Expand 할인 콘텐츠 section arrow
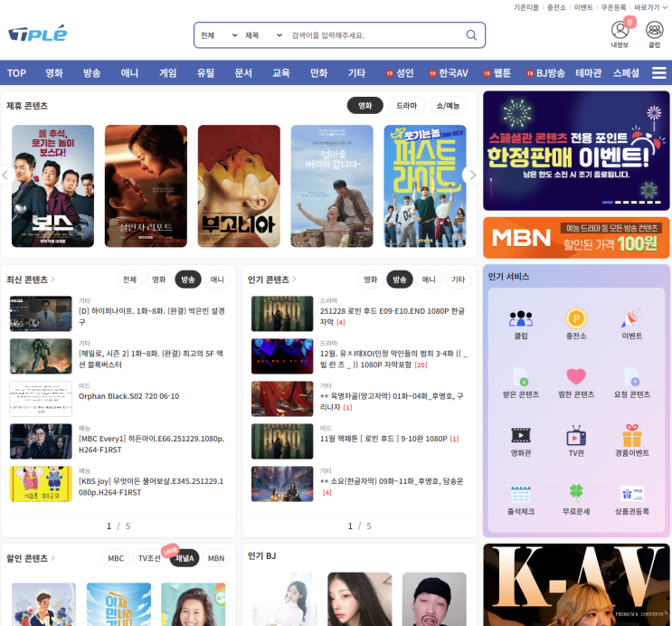672x626 pixels. (x=53, y=558)
